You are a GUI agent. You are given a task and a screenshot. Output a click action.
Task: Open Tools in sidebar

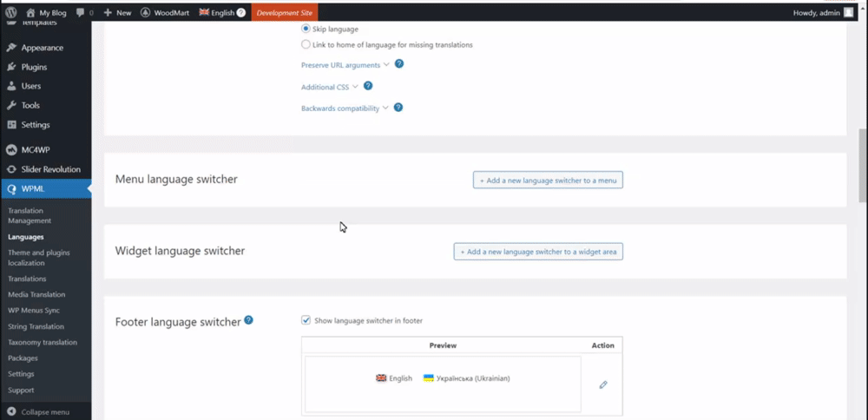pyautogui.click(x=30, y=105)
